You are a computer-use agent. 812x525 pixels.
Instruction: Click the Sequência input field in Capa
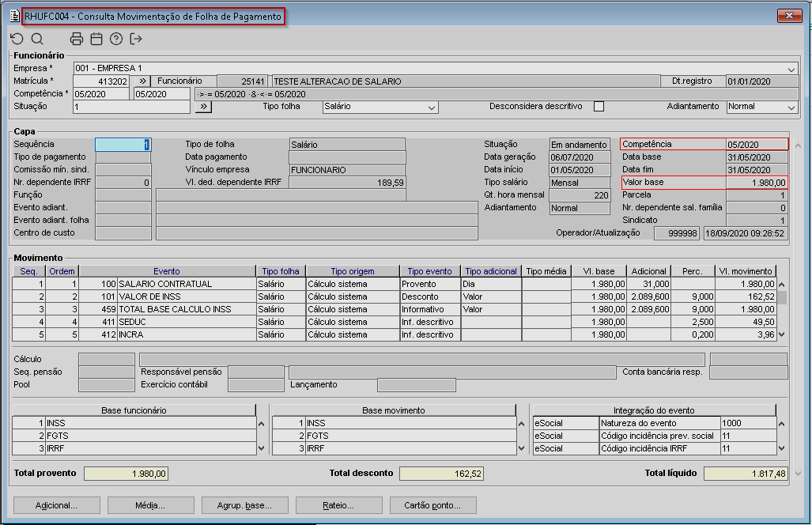pos(123,145)
